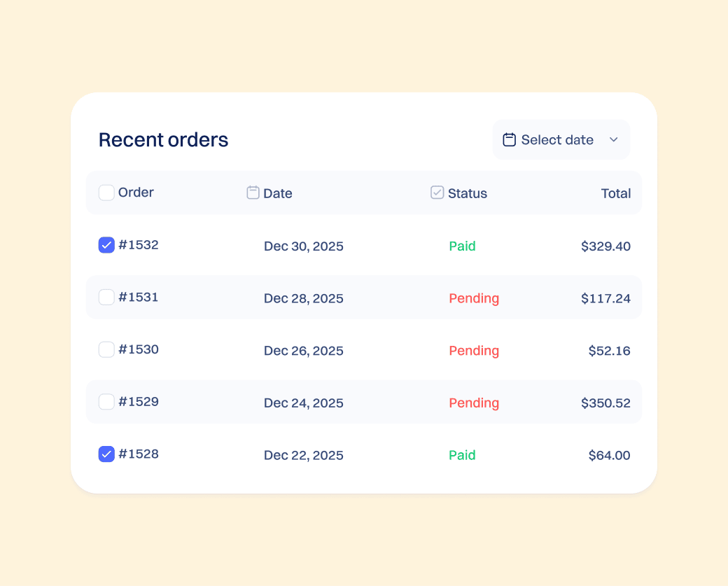Uncheck order #1528
The height and width of the screenshot is (586, 728).
(x=106, y=454)
